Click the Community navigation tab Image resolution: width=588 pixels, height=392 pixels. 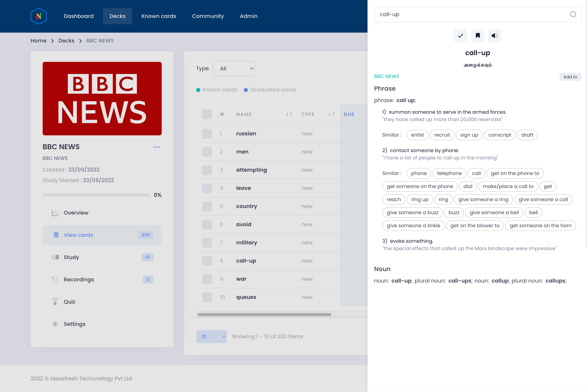208,16
